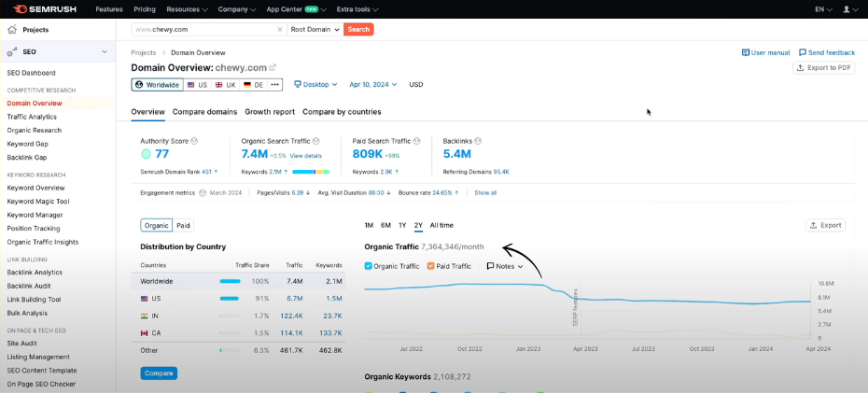Open Company dropdown menu

pos(237,9)
